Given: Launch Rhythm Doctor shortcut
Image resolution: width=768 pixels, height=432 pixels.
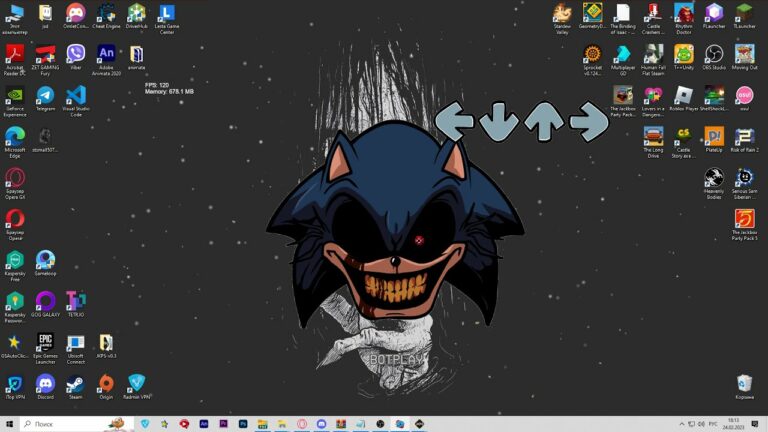Looking at the screenshot, I should click(684, 19).
